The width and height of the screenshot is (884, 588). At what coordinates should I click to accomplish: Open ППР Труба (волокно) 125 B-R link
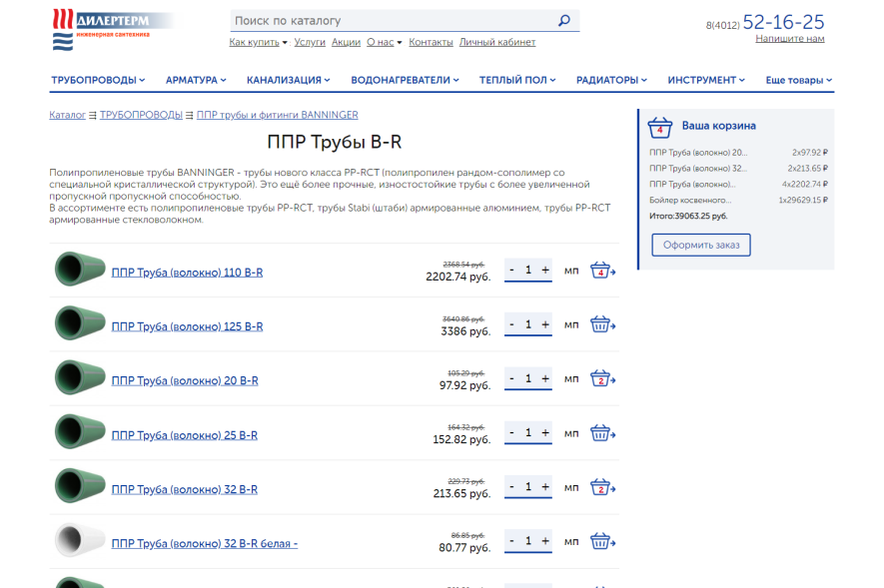point(187,326)
